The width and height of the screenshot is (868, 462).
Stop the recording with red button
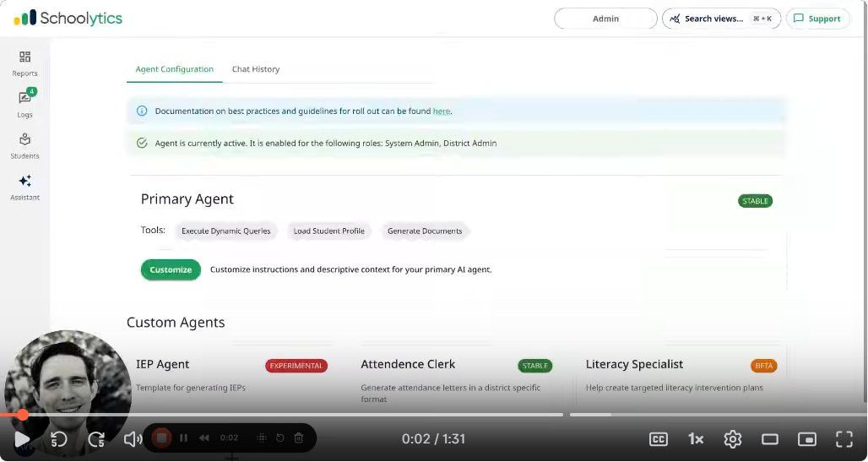(x=161, y=438)
